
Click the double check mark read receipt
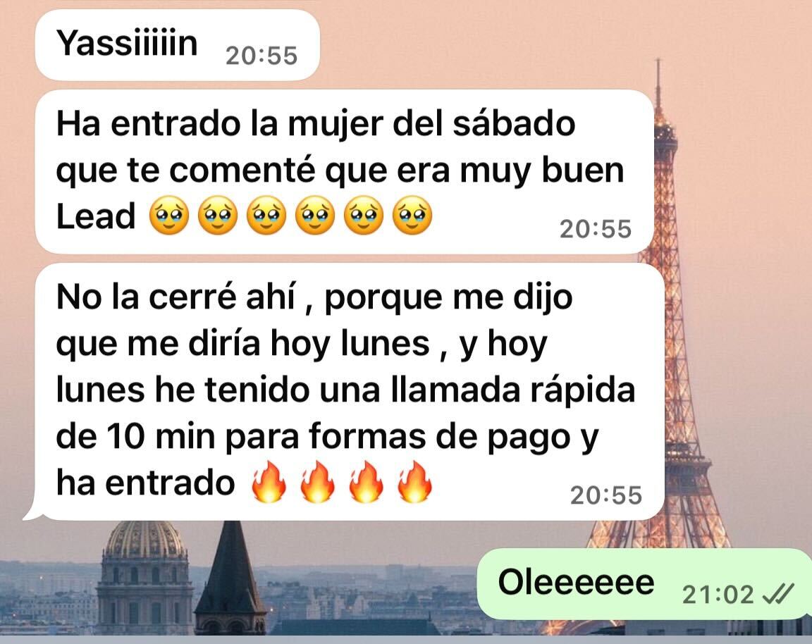tap(779, 594)
